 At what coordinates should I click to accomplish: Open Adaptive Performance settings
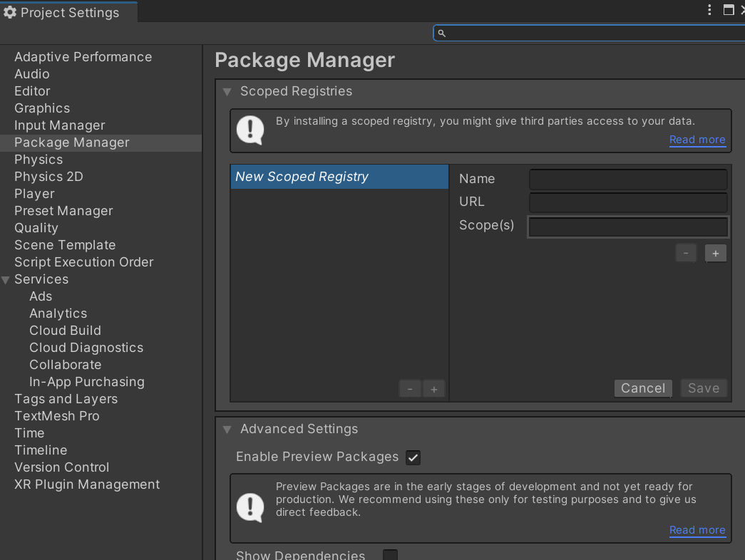click(x=83, y=57)
